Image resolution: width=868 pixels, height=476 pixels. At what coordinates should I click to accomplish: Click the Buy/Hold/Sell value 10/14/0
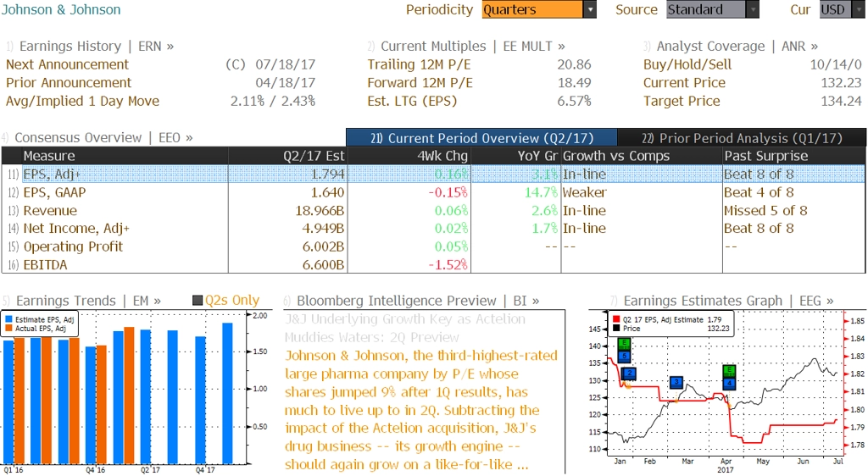pyautogui.click(x=836, y=64)
